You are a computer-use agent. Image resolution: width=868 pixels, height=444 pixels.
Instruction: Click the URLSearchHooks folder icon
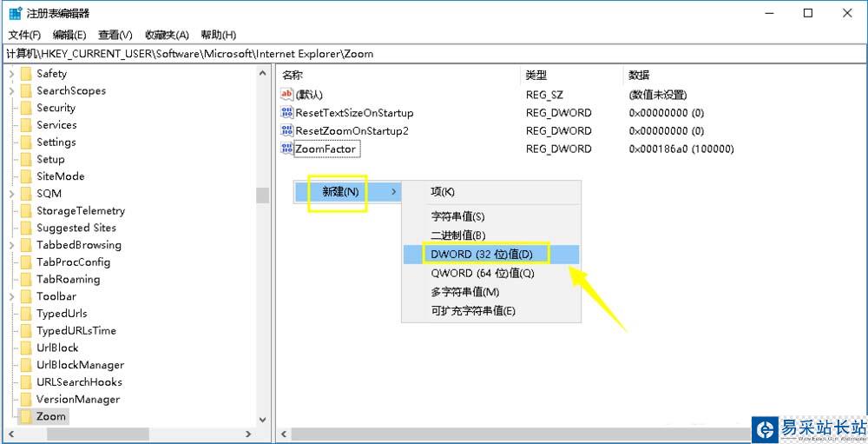pos(26,382)
